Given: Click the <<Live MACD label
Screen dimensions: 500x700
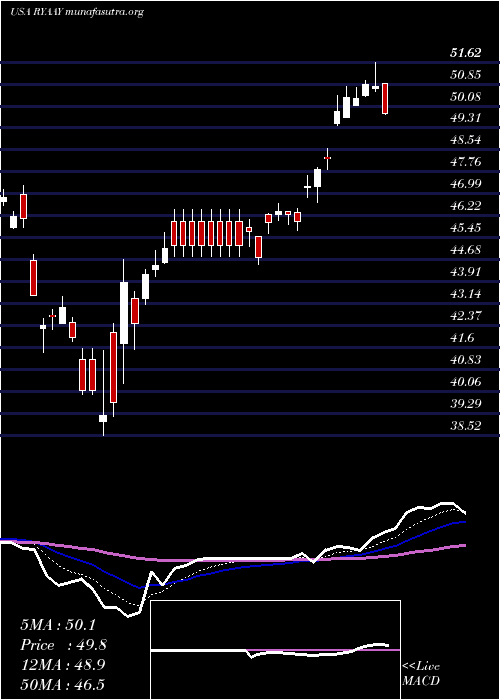Looking at the screenshot, I should (x=421, y=673).
